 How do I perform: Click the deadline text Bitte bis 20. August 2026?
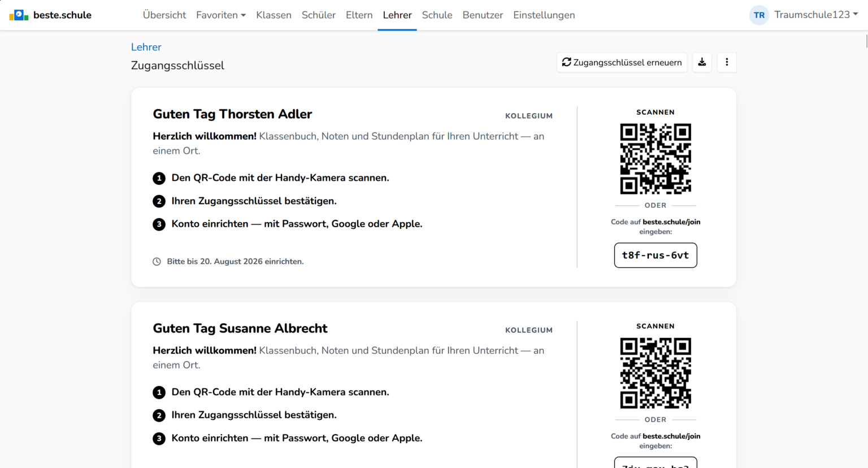coord(235,262)
